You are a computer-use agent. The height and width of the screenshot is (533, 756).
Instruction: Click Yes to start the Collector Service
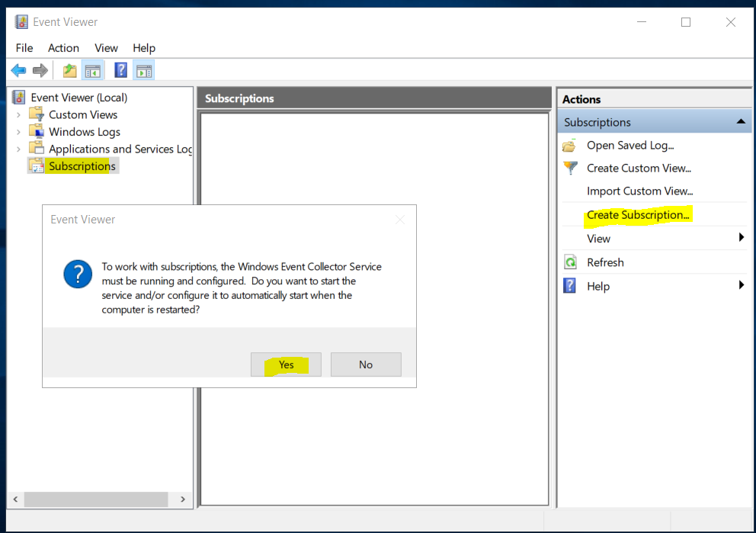(286, 364)
